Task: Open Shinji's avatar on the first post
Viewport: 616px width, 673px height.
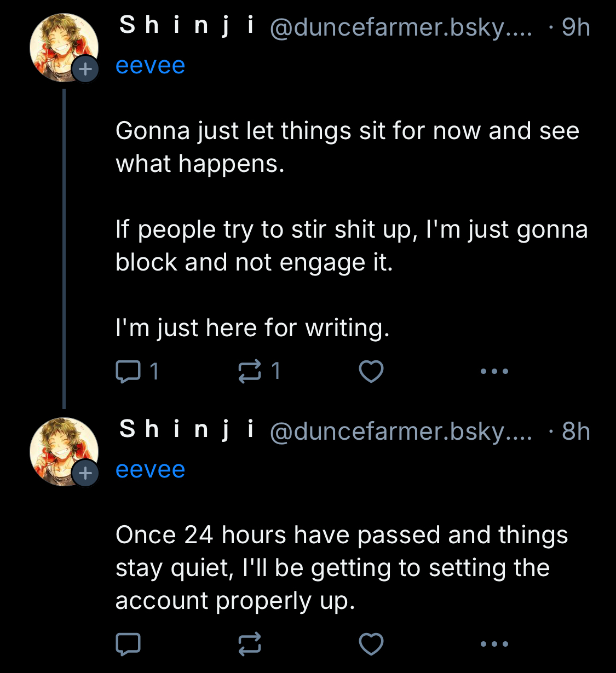Action: click(59, 45)
